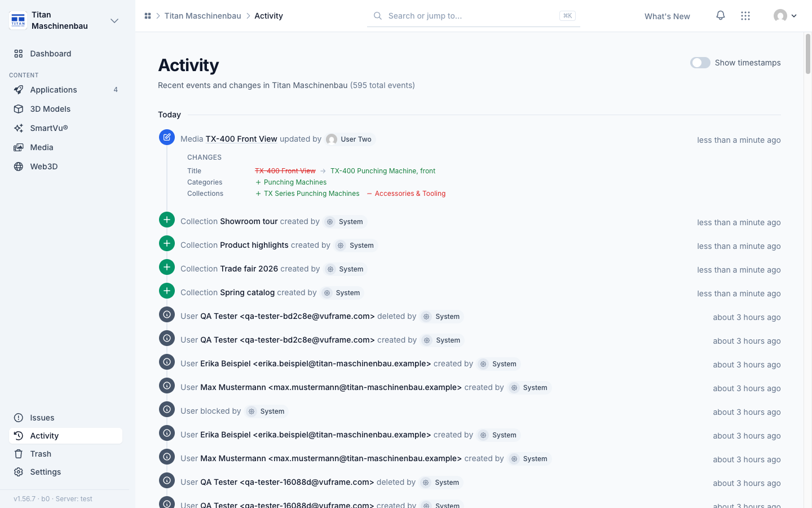Focus the Search or jump to field
This screenshot has height=508, width=812.
pos(474,16)
